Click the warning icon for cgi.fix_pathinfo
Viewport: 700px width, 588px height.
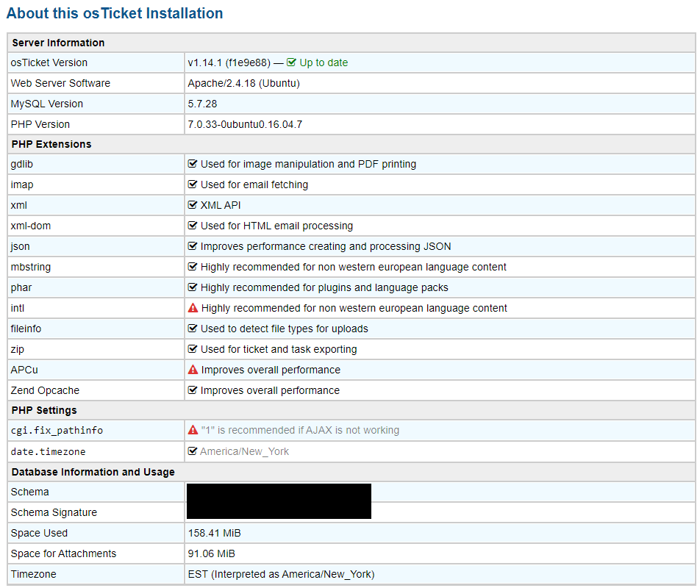(x=193, y=430)
